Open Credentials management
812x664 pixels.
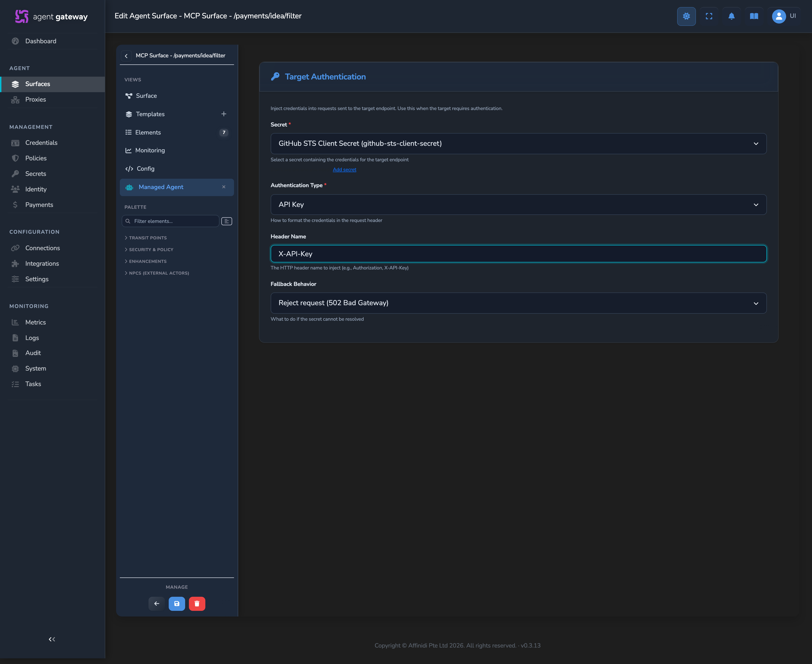(52, 143)
